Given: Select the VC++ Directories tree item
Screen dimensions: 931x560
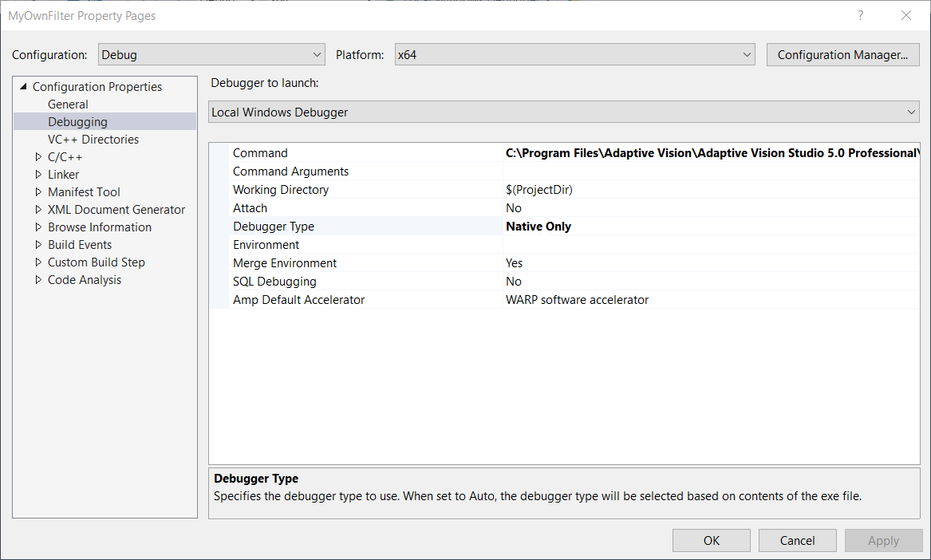Looking at the screenshot, I should click(x=93, y=140).
